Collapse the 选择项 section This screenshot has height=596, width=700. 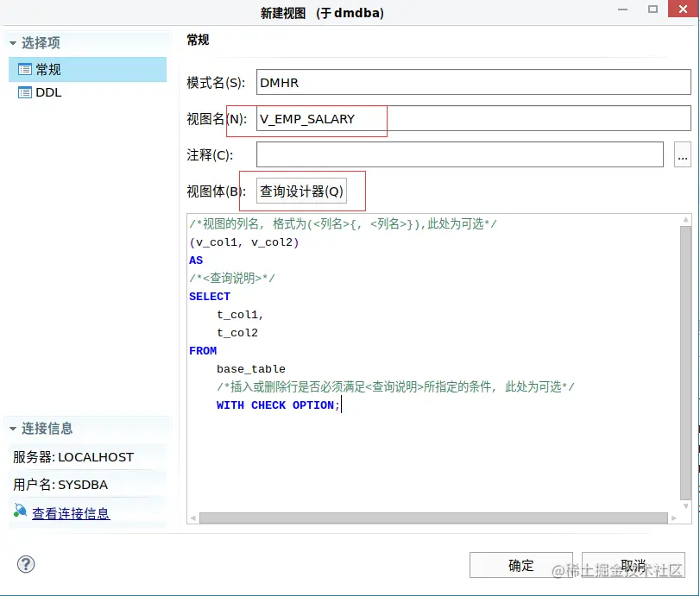coord(12,41)
